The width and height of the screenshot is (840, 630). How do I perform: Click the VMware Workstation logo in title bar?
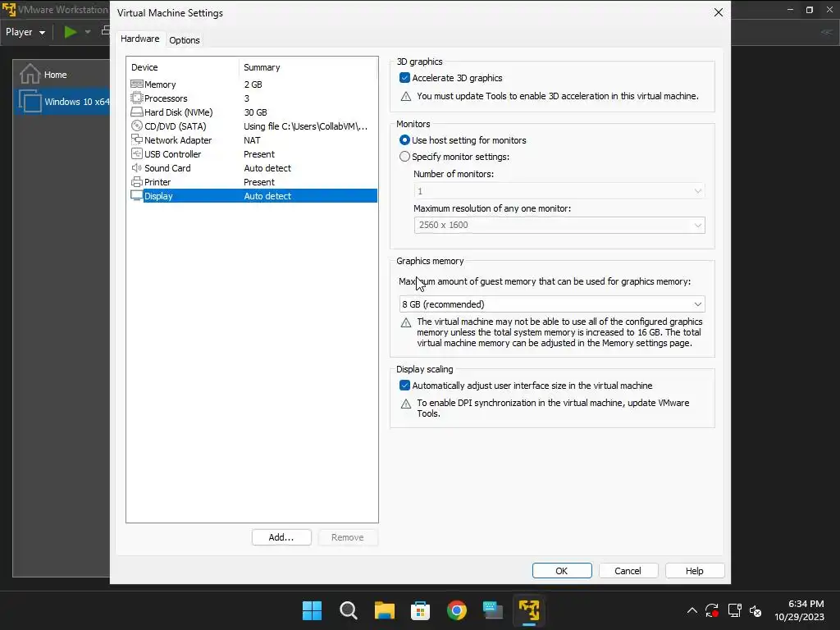click(9, 10)
